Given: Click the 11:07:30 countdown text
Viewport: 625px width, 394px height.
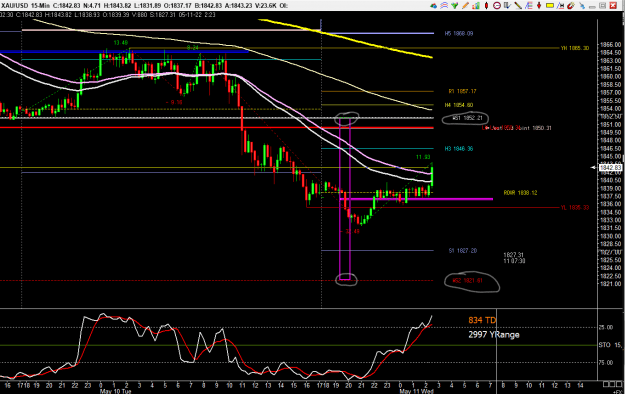Looking at the screenshot, I should tap(514, 261).
